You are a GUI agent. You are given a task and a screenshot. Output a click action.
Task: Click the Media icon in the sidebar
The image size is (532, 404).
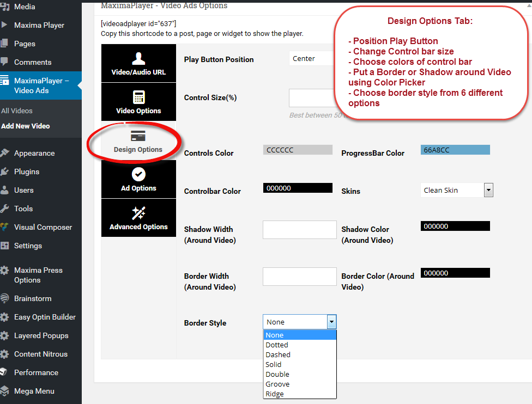(5, 7)
